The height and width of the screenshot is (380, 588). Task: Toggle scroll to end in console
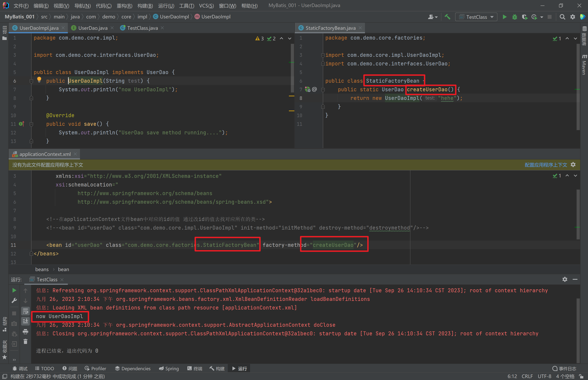[25, 321]
